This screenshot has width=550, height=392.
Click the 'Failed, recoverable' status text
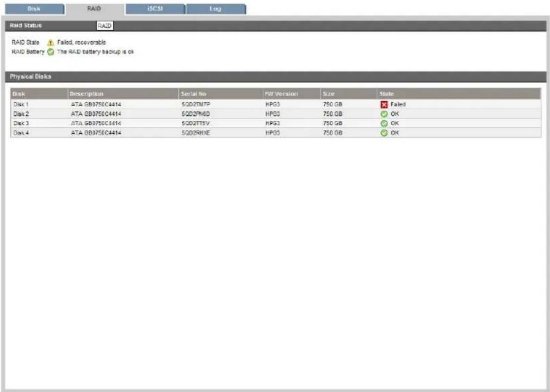point(82,42)
